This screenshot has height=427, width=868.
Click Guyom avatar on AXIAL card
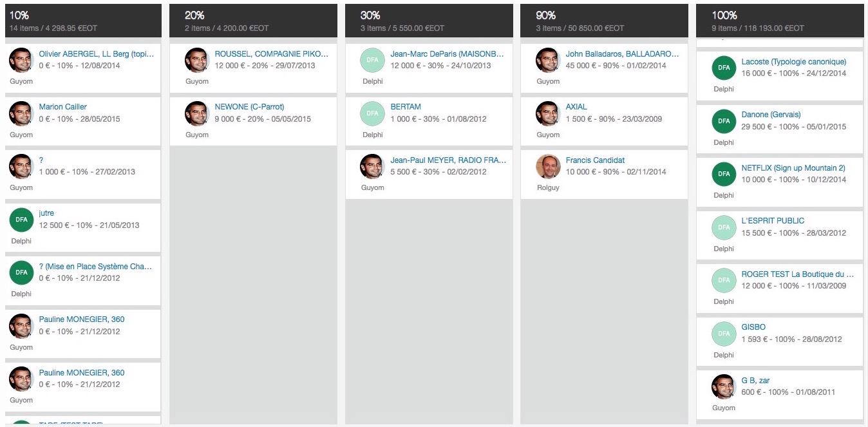[548, 113]
